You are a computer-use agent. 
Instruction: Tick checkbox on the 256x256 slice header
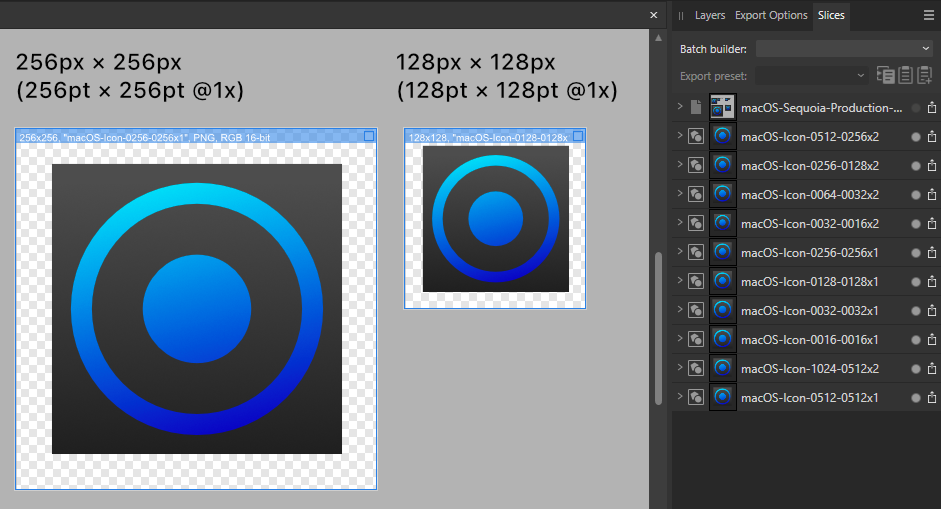369,136
